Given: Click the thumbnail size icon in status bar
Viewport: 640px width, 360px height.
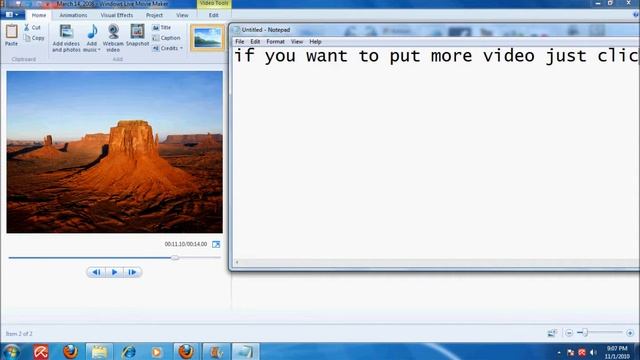Looking at the screenshot, I should pos(552,333).
